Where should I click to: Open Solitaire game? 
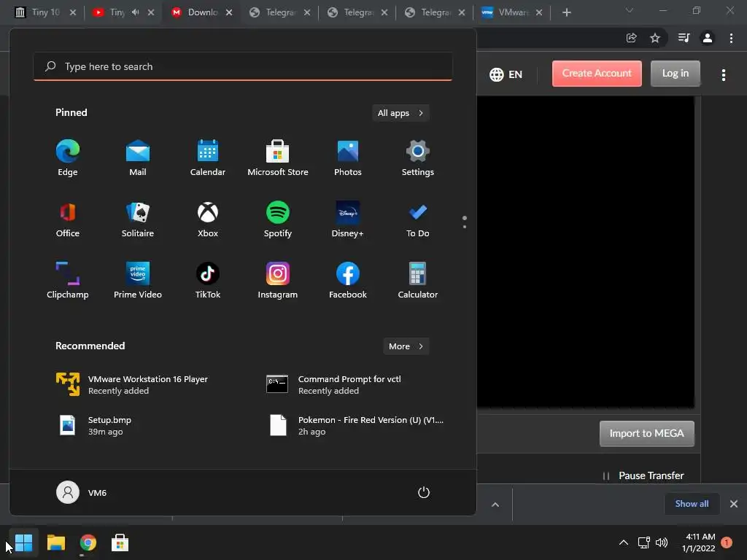(138, 219)
